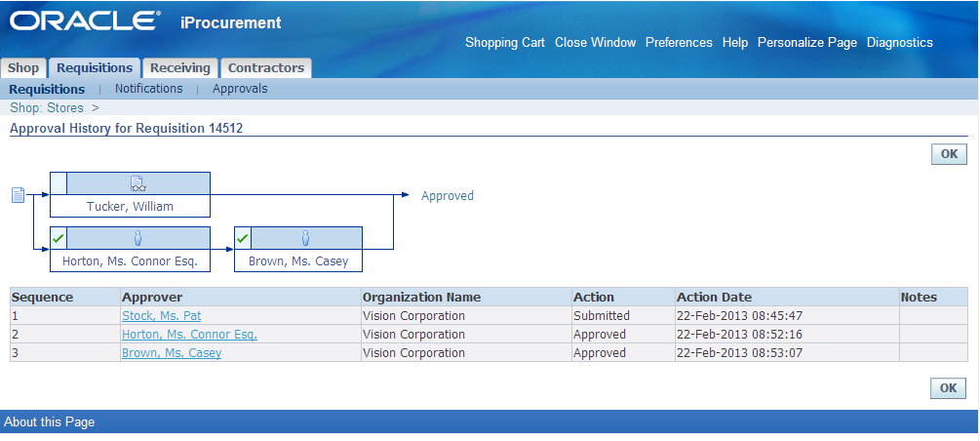Click the reviewer glasses icon above Tucker, William
This screenshot has height=441, width=980.
pos(138,183)
